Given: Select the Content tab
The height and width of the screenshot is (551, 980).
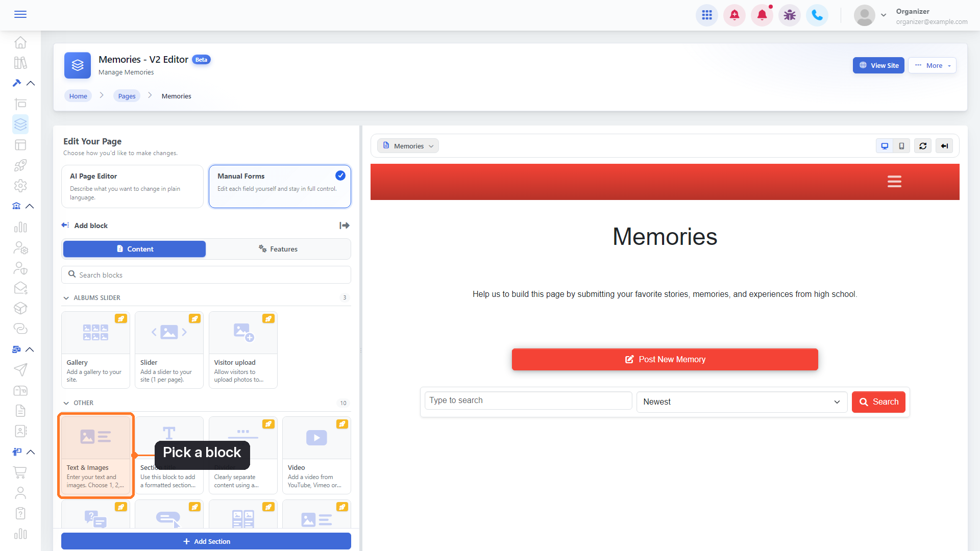Looking at the screenshot, I should 135,249.
